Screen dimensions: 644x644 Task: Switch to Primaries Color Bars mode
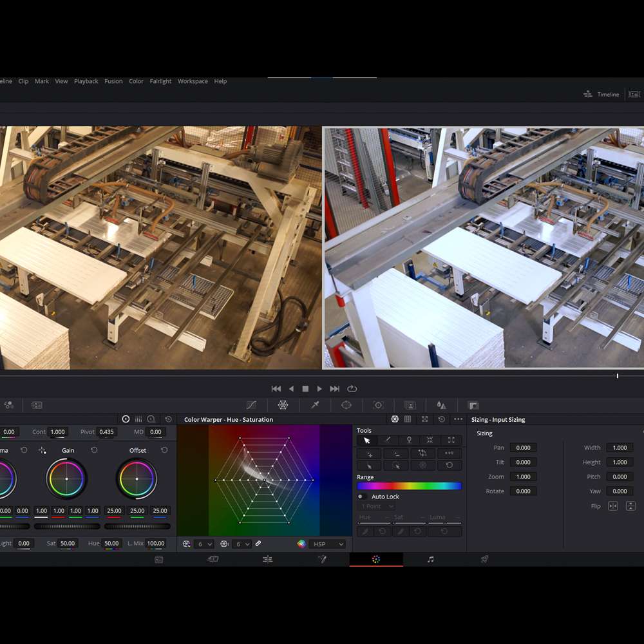click(138, 419)
